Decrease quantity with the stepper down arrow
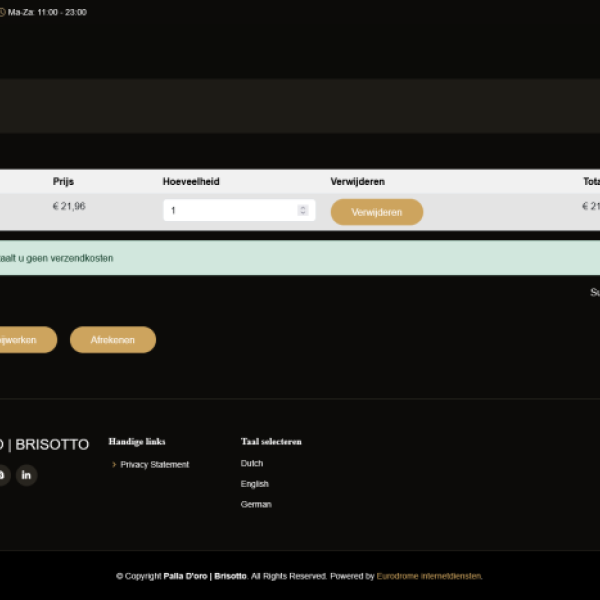 click(303, 214)
